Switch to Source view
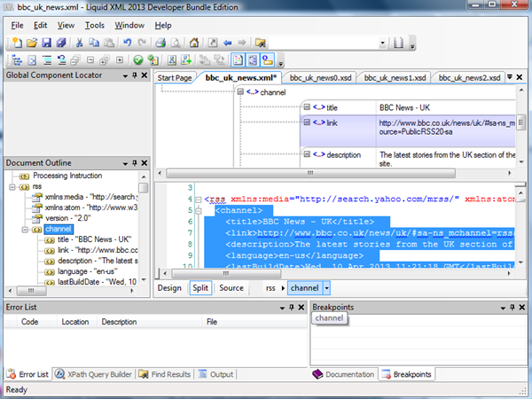532x399 pixels. click(231, 287)
